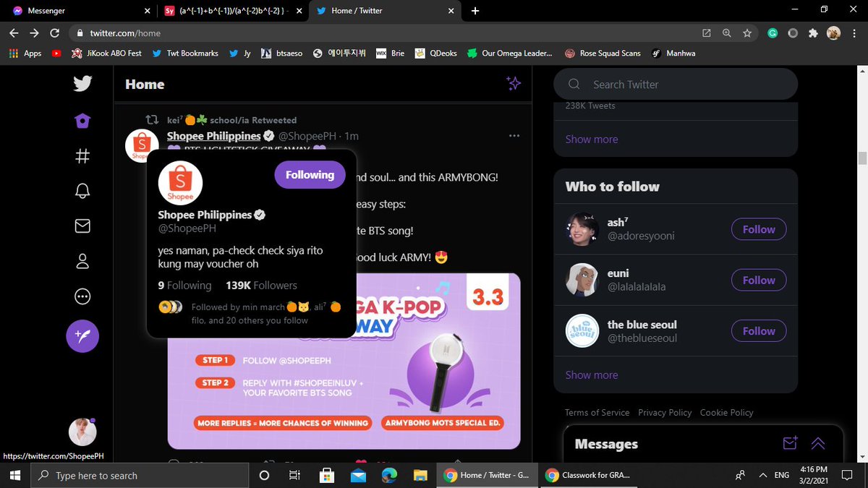Select the Home / Twitter tab

383,11
